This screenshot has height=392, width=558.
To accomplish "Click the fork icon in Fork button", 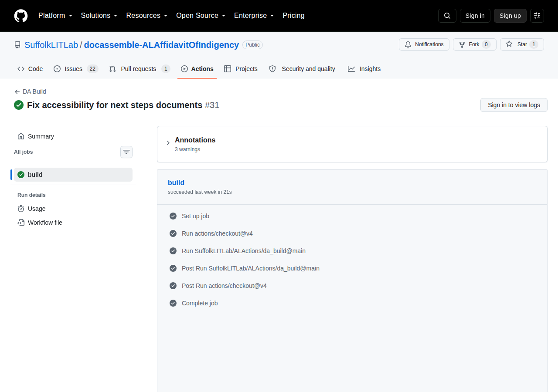I will pos(462,44).
